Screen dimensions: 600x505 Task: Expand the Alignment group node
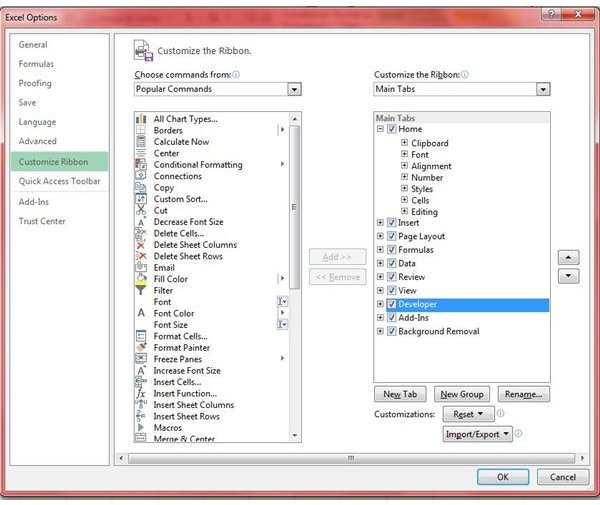click(x=404, y=165)
